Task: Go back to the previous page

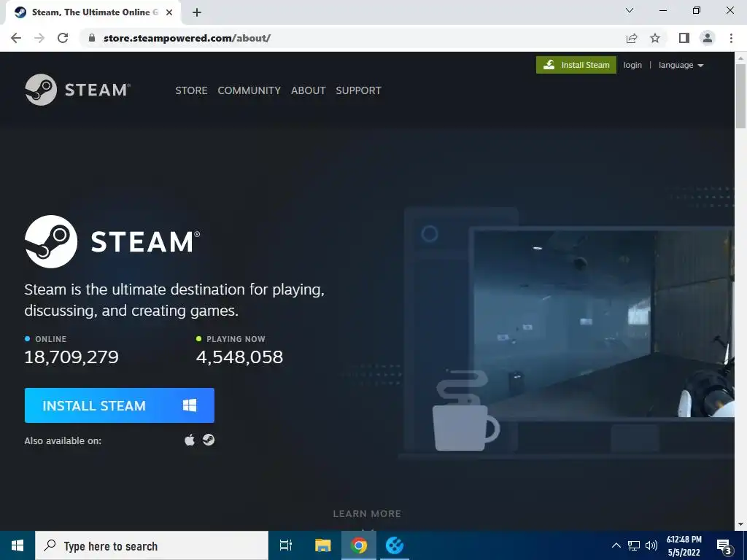Action: [x=16, y=38]
